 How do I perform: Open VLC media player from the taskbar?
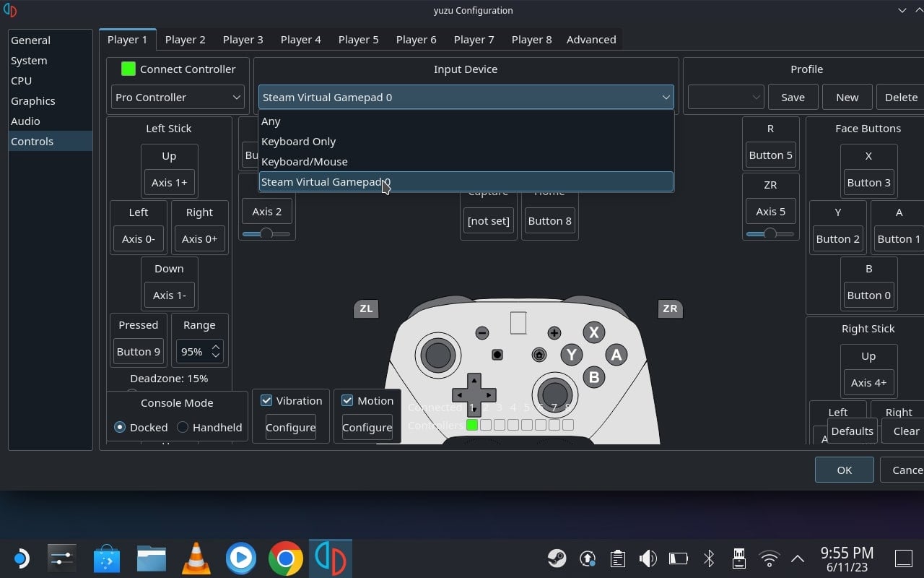point(196,558)
